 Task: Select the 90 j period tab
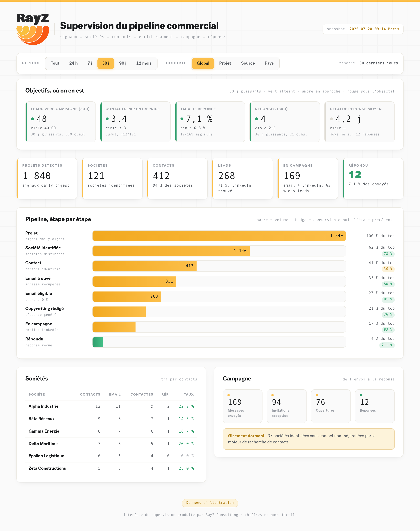[123, 63]
